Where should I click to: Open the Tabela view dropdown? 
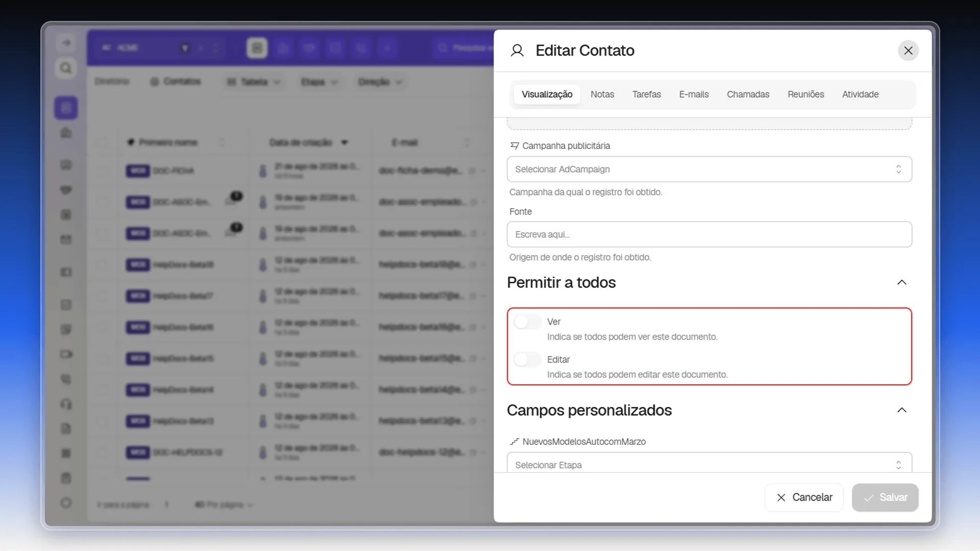[x=254, y=82]
